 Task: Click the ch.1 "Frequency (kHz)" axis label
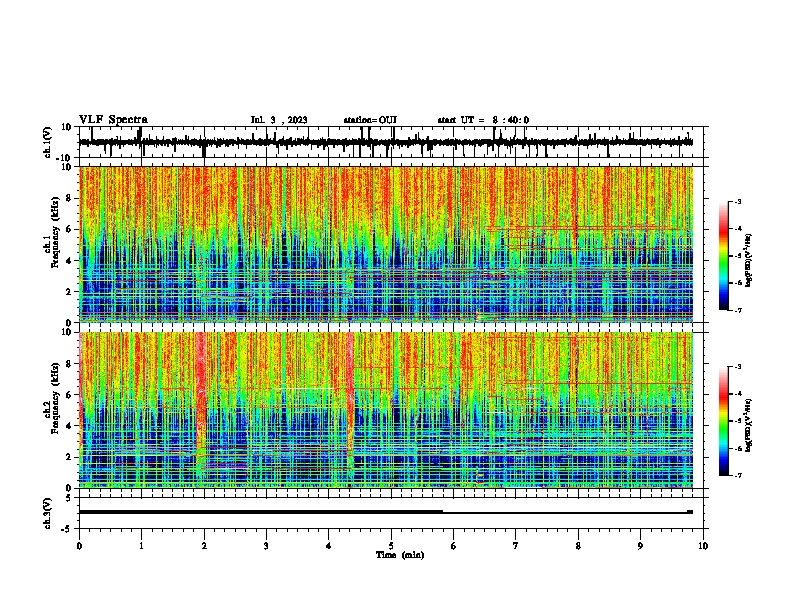pyautogui.click(x=55, y=232)
